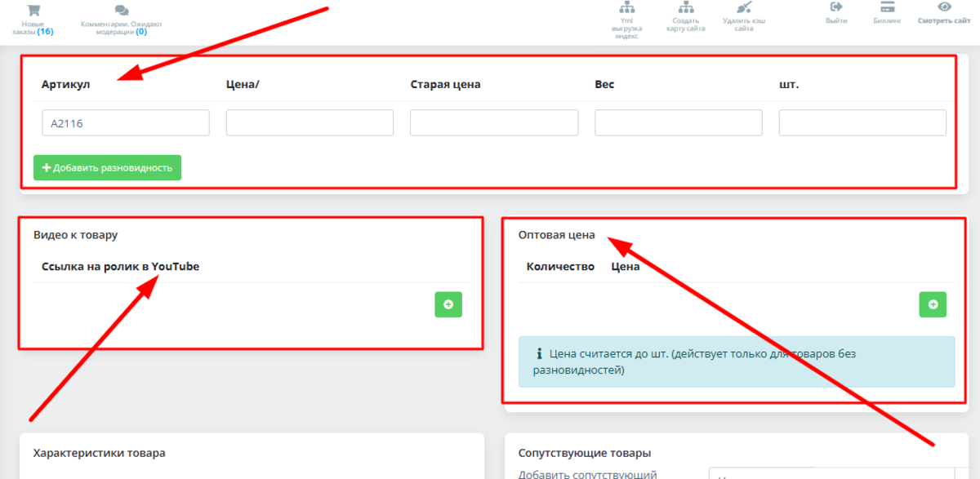Click the Старая цена input field
This screenshot has height=479, width=980.
[x=494, y=123]
